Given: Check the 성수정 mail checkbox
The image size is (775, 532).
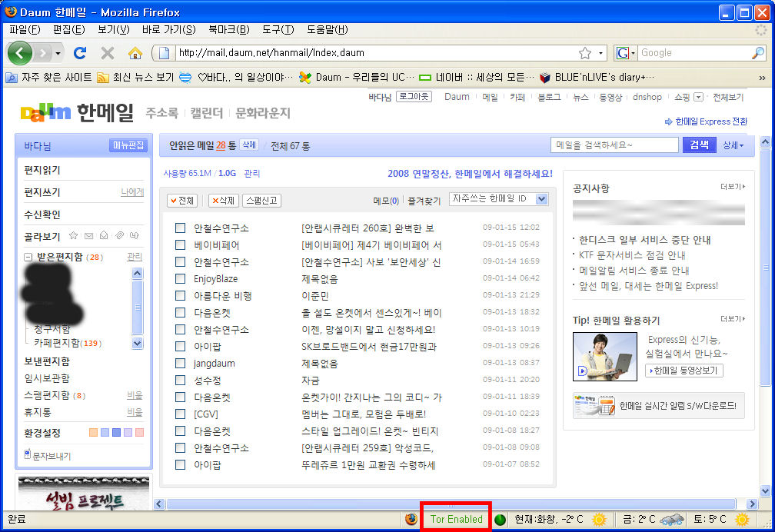Looking at the screenshot, I should pos(181,381).
